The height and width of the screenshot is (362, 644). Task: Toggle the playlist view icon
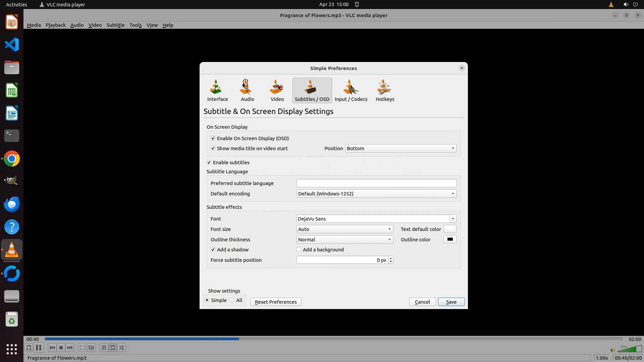(104, 348)
